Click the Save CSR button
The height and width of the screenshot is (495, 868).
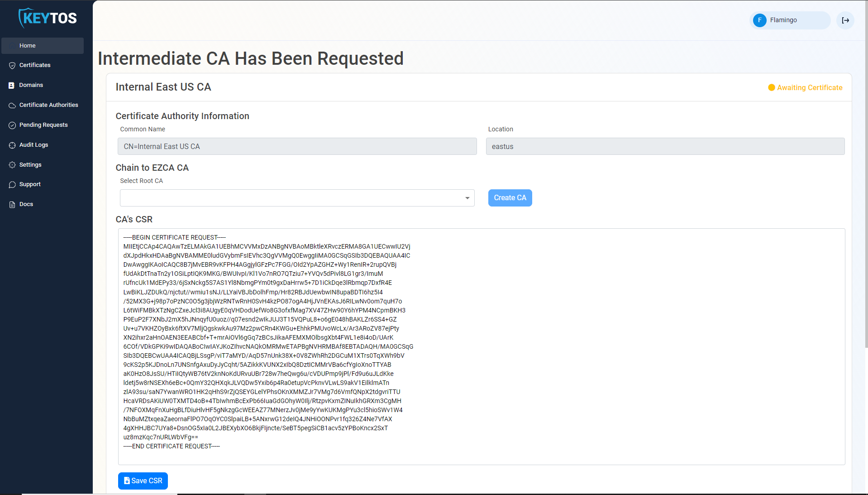[143, 481]
